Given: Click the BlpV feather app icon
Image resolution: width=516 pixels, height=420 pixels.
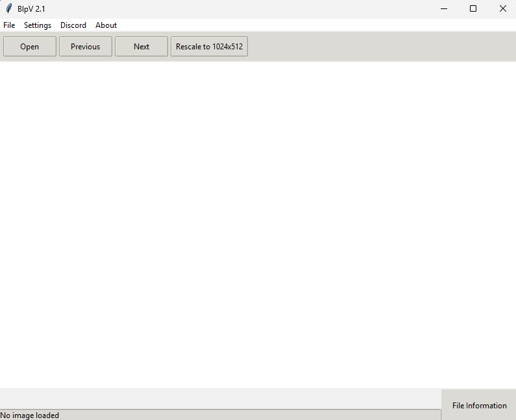Looking at the screenshot, I should (9, 8).
